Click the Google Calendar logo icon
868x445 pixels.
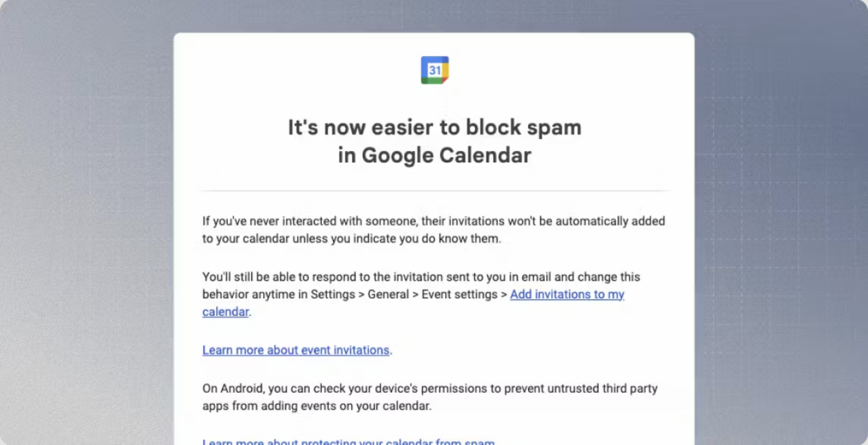coord(435,70)
